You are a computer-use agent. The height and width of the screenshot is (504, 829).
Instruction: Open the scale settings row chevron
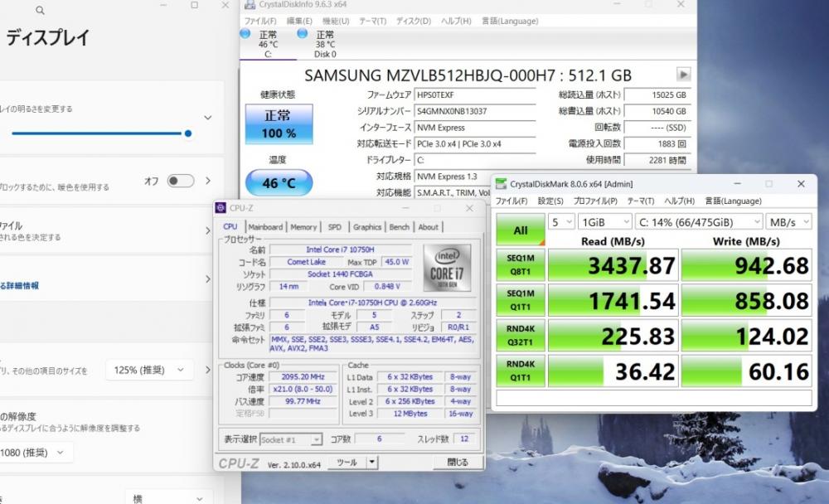coord(208,370)
